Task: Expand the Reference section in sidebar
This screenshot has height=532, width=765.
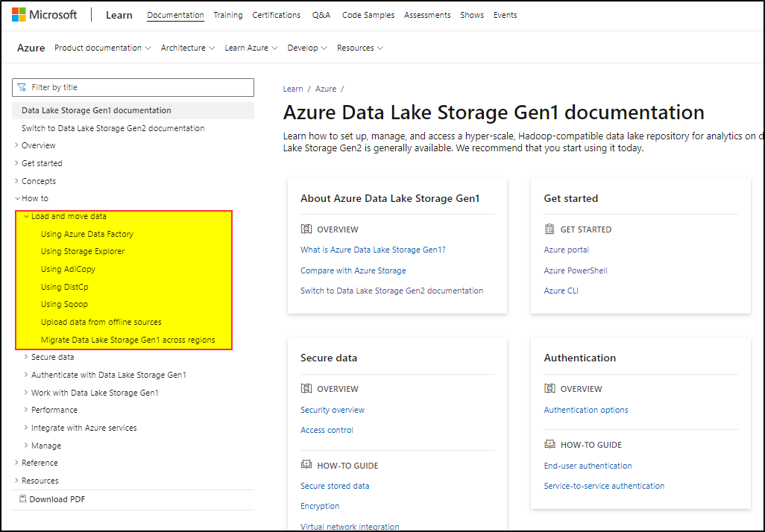Action: pos(16,463)
